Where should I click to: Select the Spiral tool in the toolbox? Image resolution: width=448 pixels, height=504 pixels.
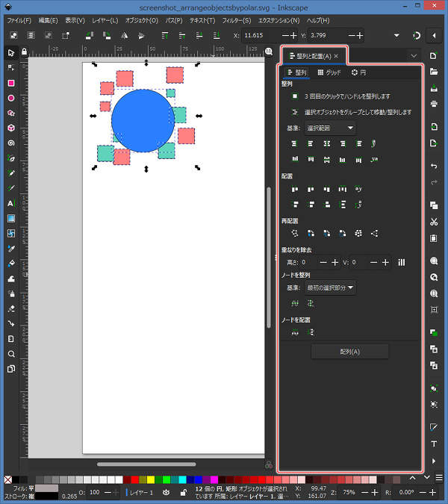tap(11, 143)
